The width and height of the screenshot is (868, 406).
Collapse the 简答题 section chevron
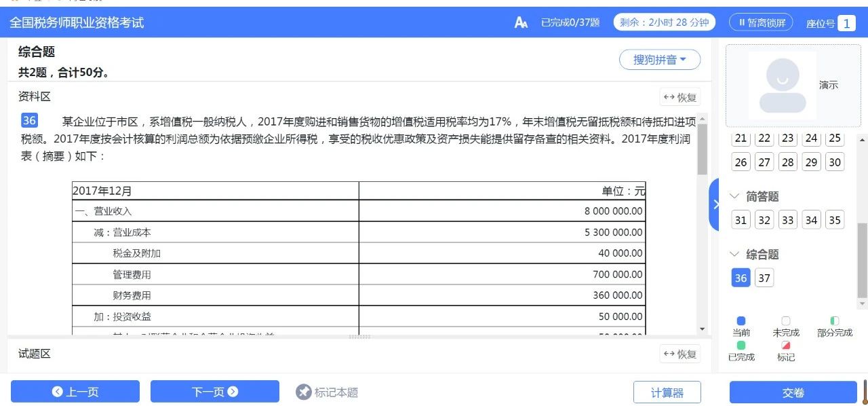click(734, 196)
